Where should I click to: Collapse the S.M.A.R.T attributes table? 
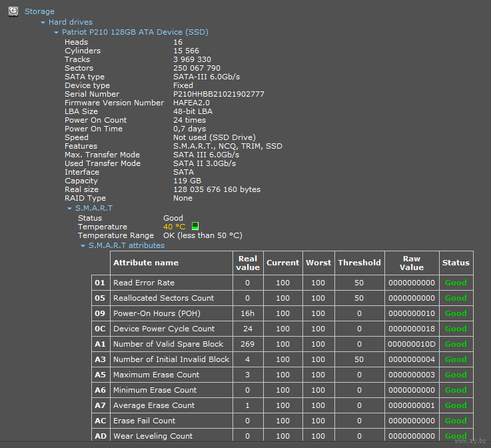coord(83,246)
